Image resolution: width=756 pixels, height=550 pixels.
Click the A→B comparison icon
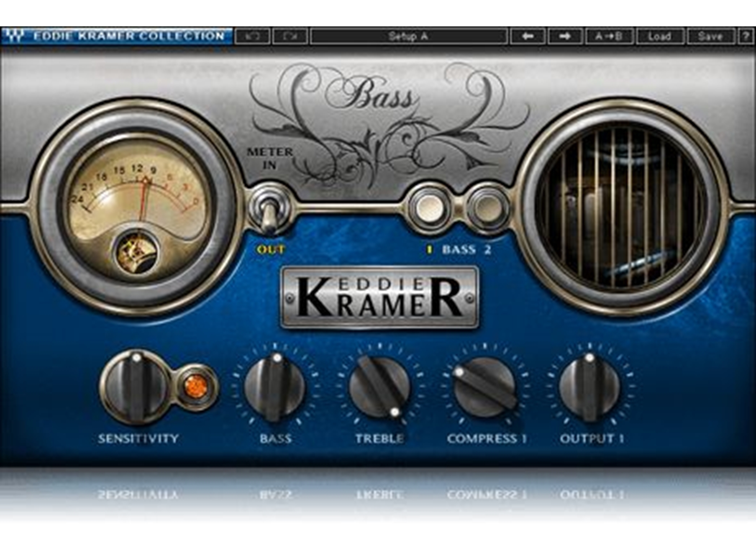608,36
